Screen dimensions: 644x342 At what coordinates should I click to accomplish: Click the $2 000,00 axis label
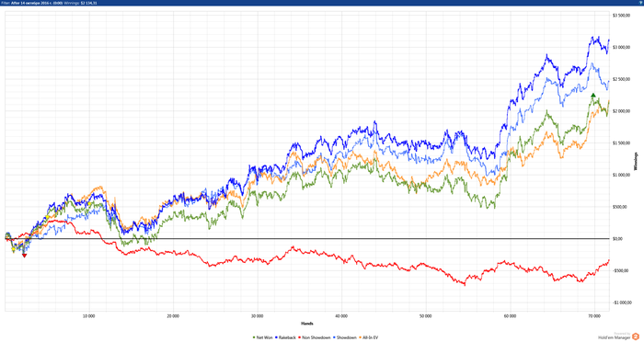click(621, 111)
